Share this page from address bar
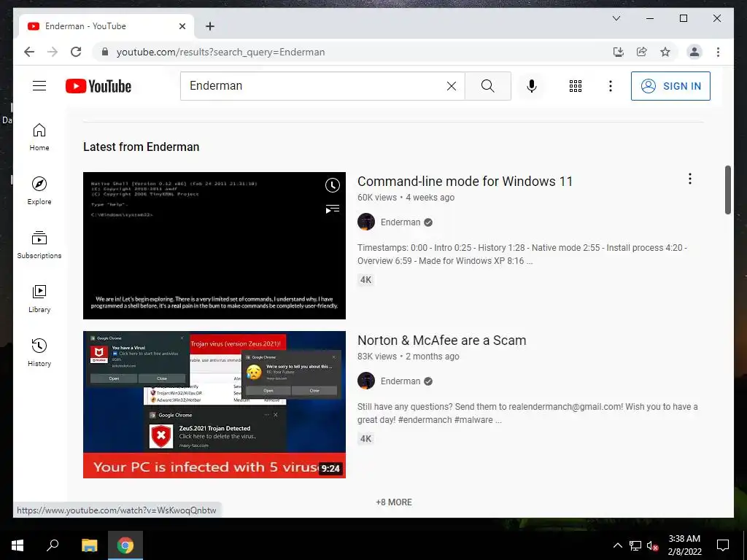This screenshot has height=560, width=747. [x=642, y=52]
